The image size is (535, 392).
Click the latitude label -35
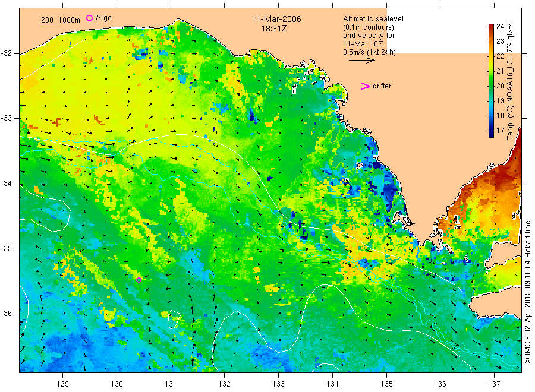click(x=6, y=249)
